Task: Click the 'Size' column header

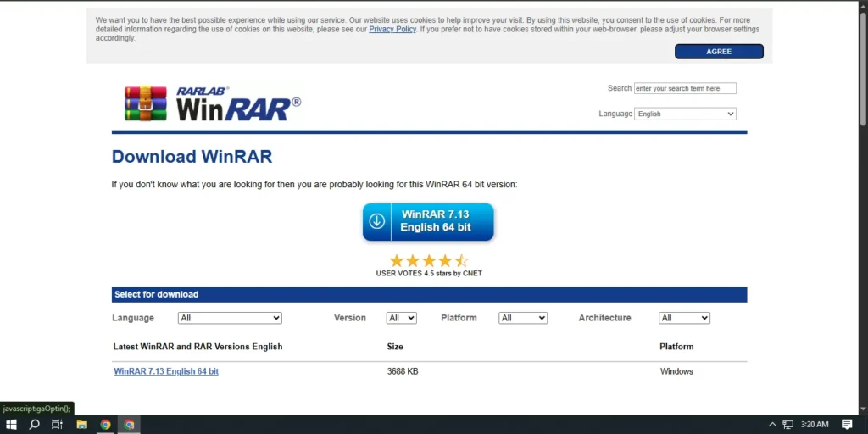Action: pyautogui.click(x=395, y=347)
